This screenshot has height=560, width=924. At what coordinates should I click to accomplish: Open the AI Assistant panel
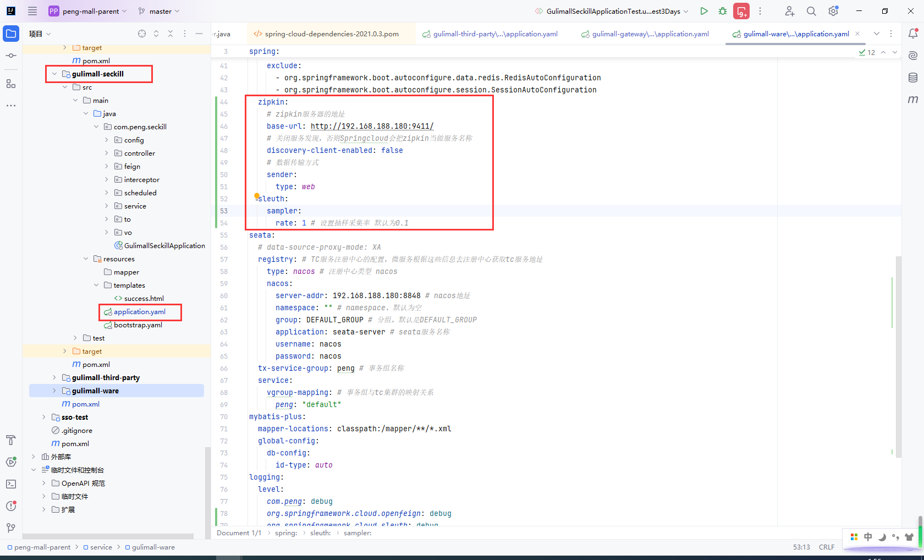pyautogui.click(x=913, y=56)
